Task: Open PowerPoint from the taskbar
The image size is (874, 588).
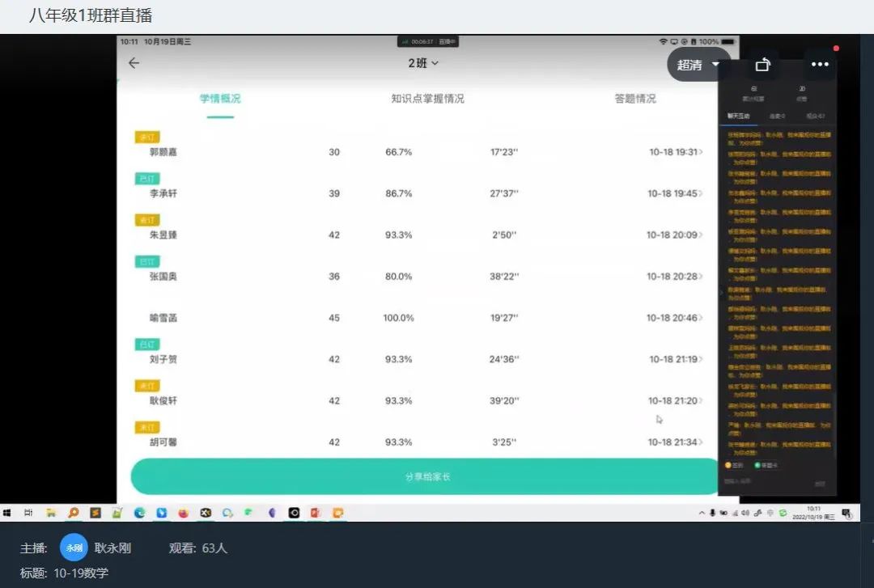Action: [x=316, y=513]
